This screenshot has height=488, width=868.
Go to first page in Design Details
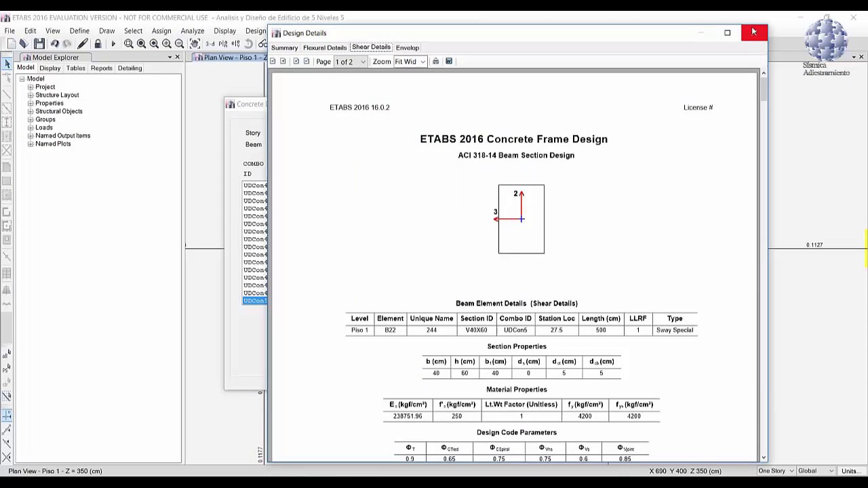tap(273, 61)
